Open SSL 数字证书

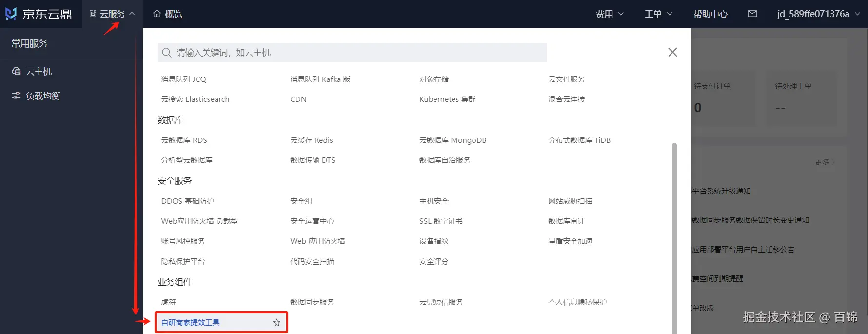point(441,221)
